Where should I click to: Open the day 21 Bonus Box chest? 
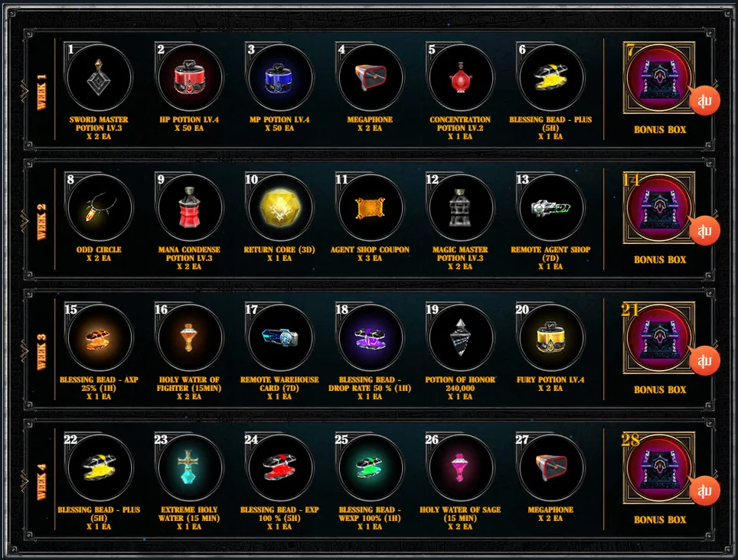pyautogui.click(x=659, y=338)
